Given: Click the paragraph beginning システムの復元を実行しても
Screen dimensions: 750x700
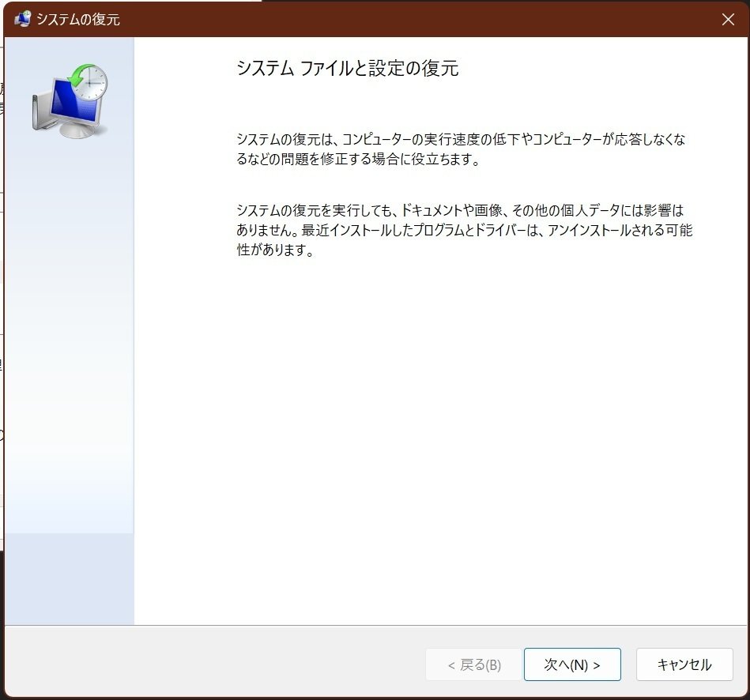Looking at the screenshot, I should (465, 229).
